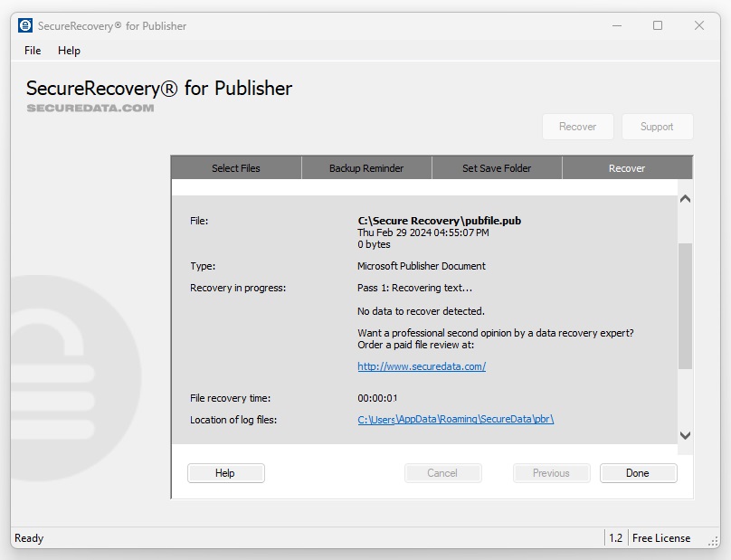Open the Help menu

pos(69,51)
